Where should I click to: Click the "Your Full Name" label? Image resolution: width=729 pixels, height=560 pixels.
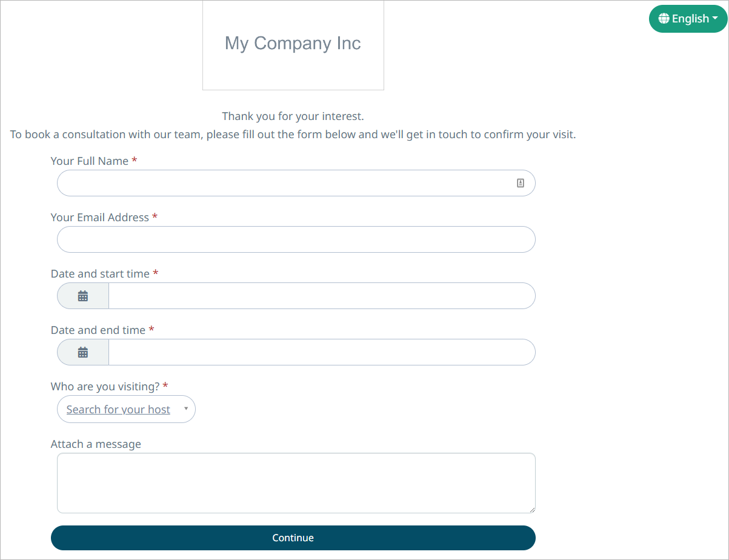point(90,161)
